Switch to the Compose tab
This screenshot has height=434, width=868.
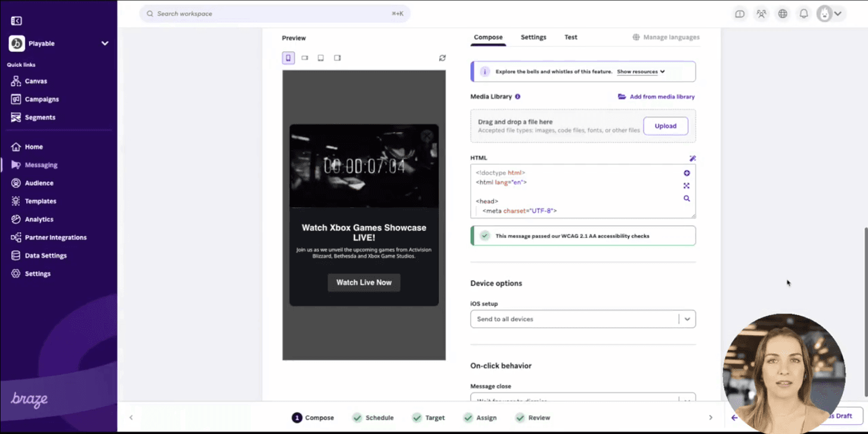tap(488, 37)
